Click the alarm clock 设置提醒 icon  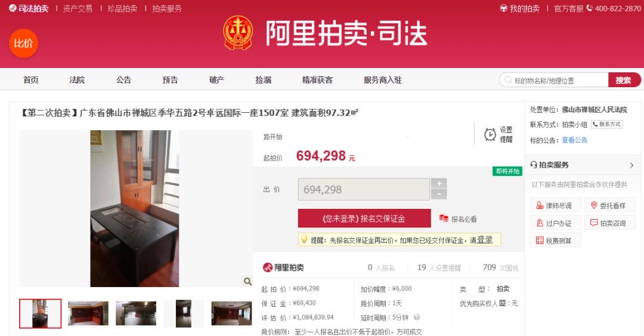490,134
